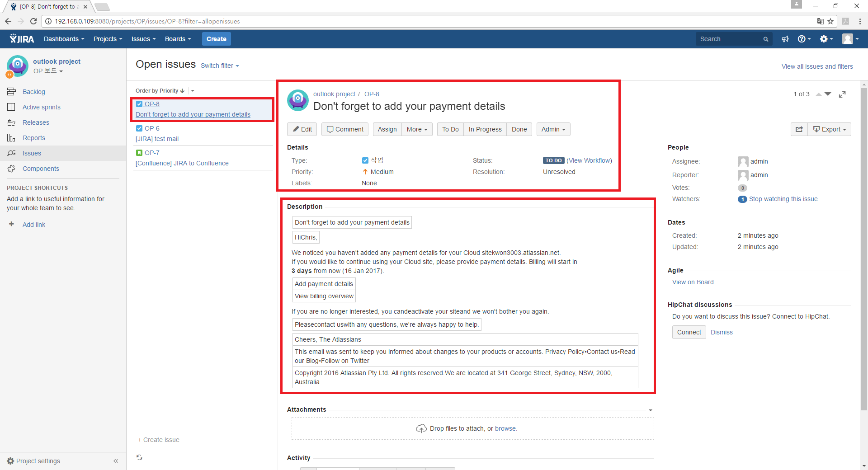Screen dimensions: 868x470
Task: Collapse the sidebar with double chevron
Action: click(116, 461)
